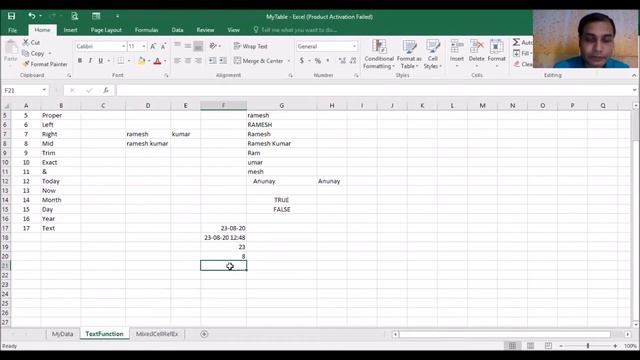Toggle Underline formatting
The height and width of the screenshot is (360, 640).
coord(100,61)
